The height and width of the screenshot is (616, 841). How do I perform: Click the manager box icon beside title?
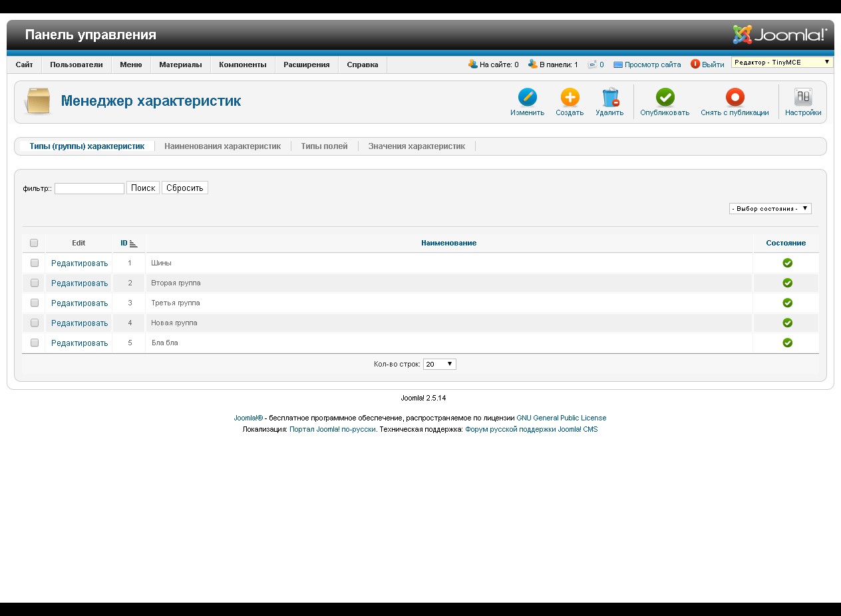pyautogui.click(x=37, y=101)
